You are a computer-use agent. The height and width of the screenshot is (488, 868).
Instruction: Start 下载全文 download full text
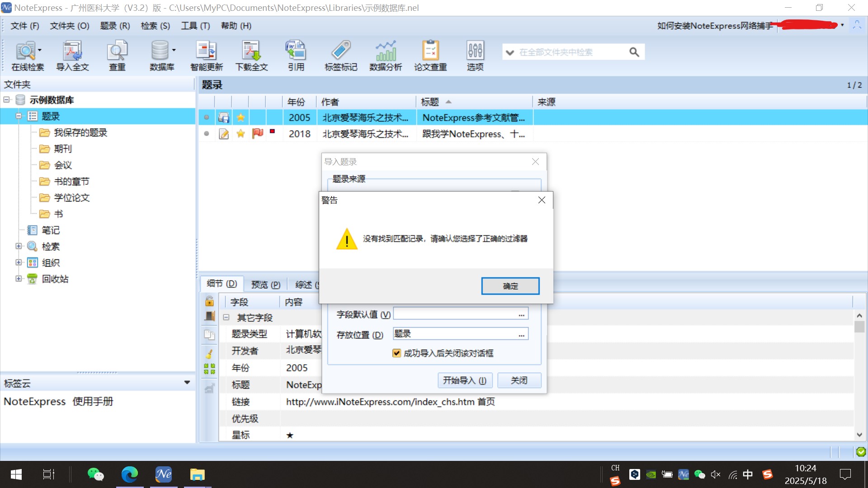pyautogui.click(x=251, y=55)
